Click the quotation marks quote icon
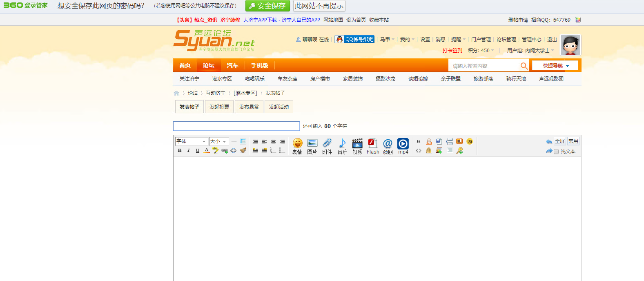644x281 pixels. coord(418,141)
